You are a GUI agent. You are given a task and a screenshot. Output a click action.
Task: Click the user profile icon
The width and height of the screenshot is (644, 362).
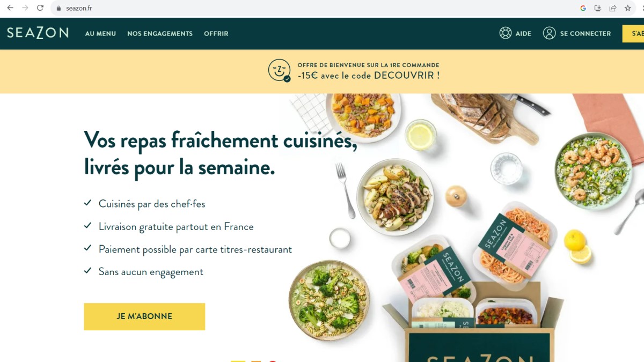[549, 33]
